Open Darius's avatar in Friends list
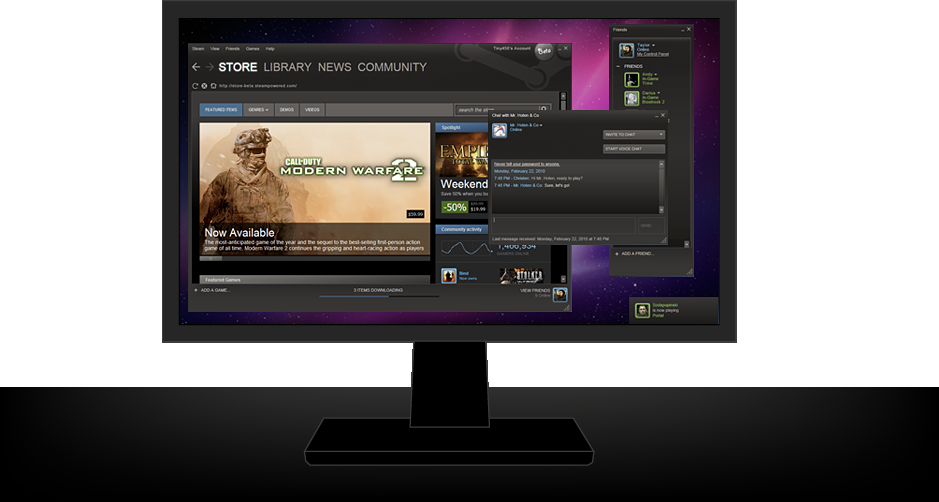 [632, 98]
